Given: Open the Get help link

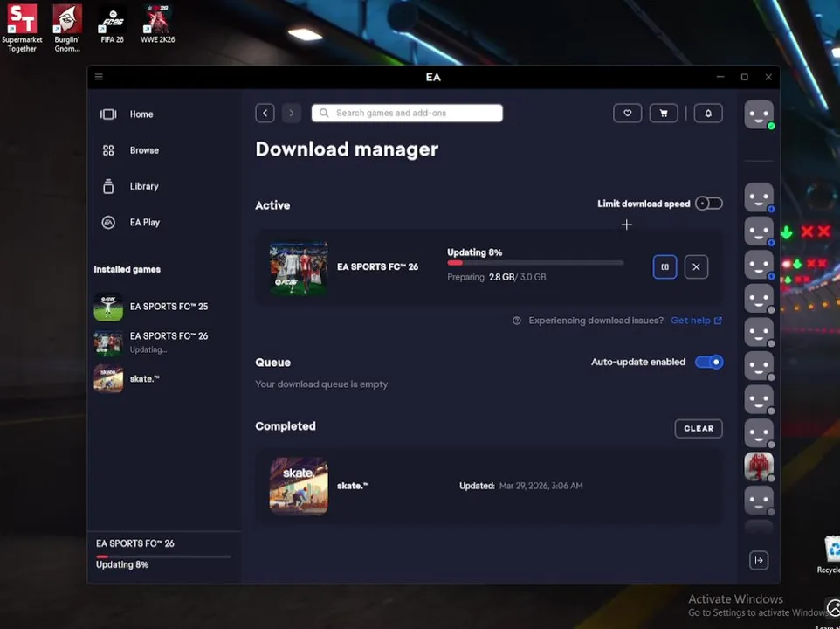Looking at the screenshot, I should (696, 321).
